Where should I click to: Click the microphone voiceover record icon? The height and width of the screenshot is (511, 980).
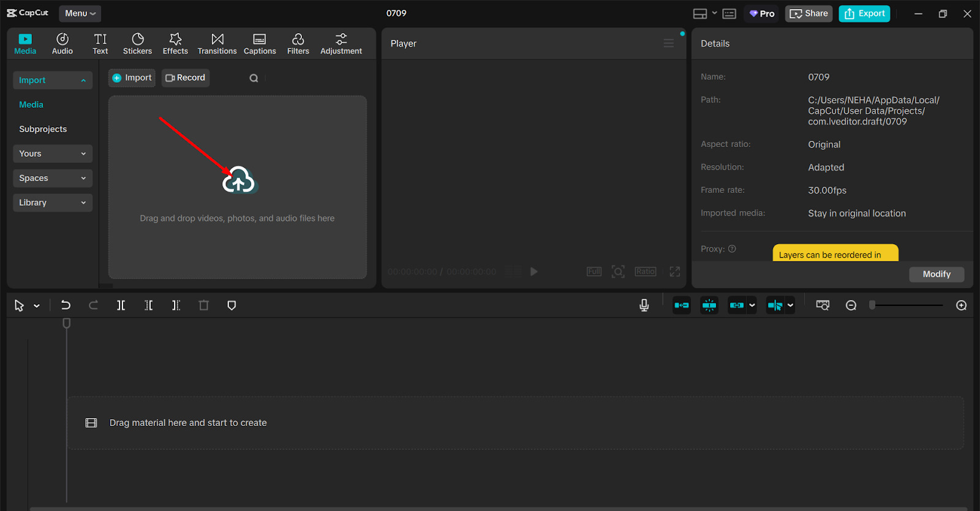pyautogui.click(x=644, y=305)
